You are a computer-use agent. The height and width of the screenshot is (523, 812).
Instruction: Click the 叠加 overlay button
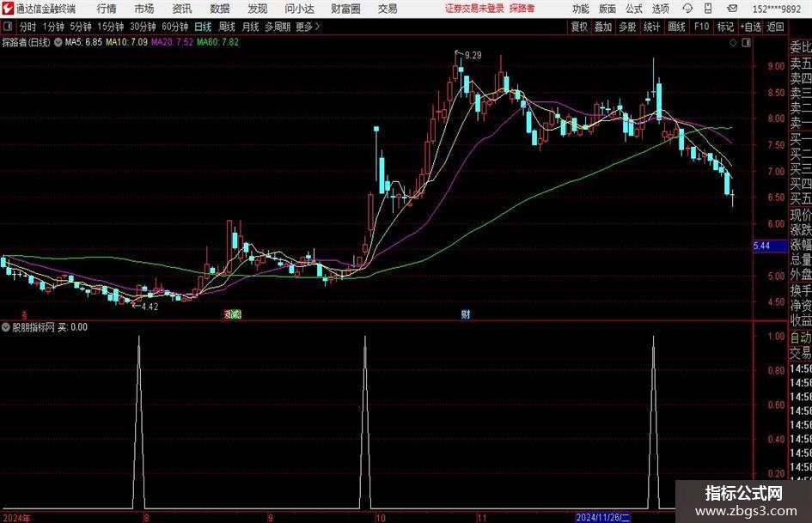click(603, 27)
